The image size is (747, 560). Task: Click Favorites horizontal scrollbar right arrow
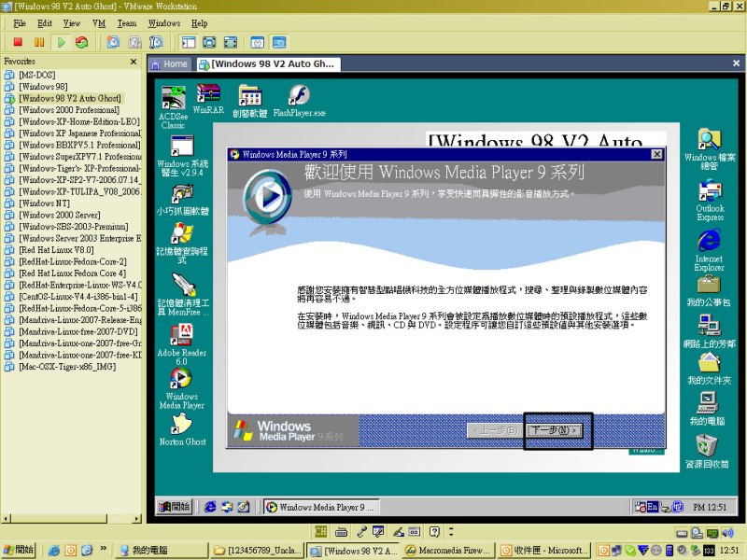click(x=137, y=518)
